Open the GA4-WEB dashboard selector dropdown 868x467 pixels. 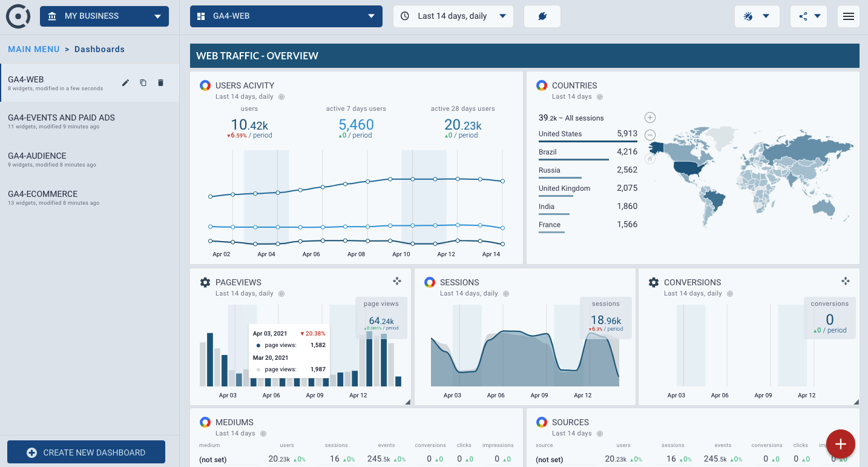click(286, 16)
